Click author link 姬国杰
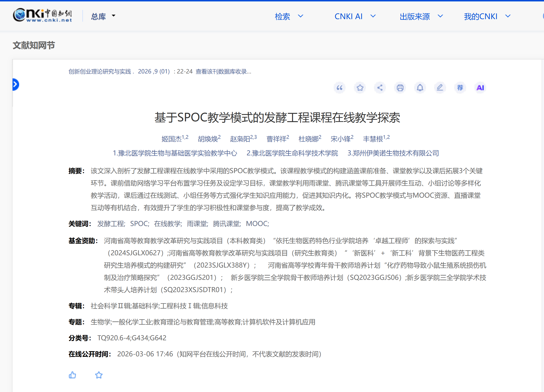This screenshot has width=544, height=392. (171, 139)
